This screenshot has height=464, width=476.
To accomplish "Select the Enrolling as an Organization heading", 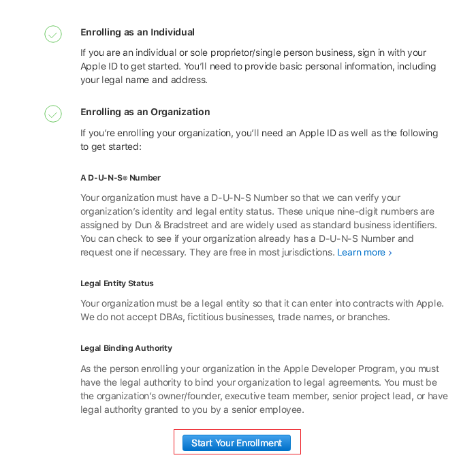I will click(145, 112).
